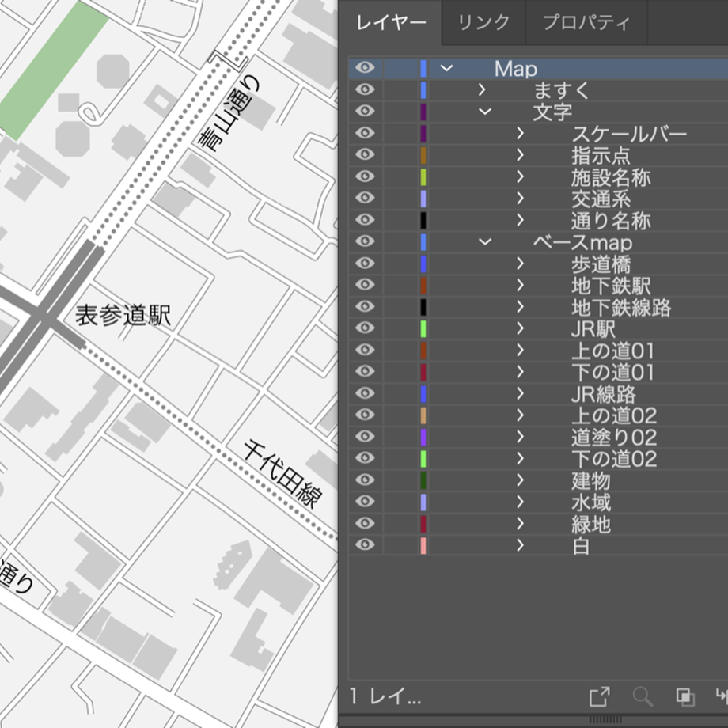Screen dimensions: 728x728
Task: Click the 通り名称 layer expand chevron
Action: pyautogui.click(x=521, y=220)
